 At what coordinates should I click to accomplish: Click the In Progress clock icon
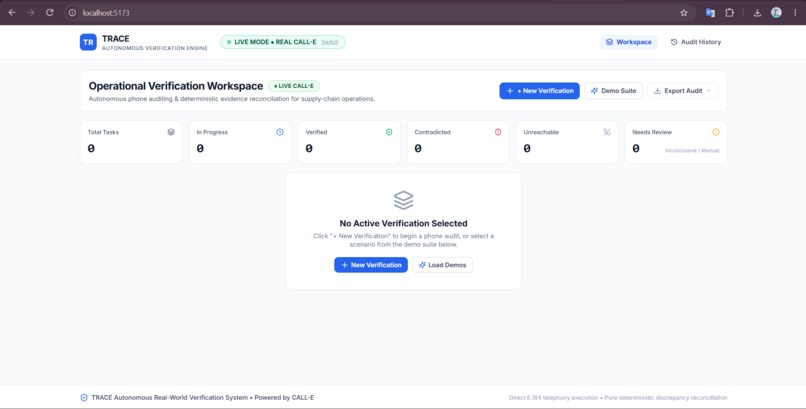coord(280,132)
